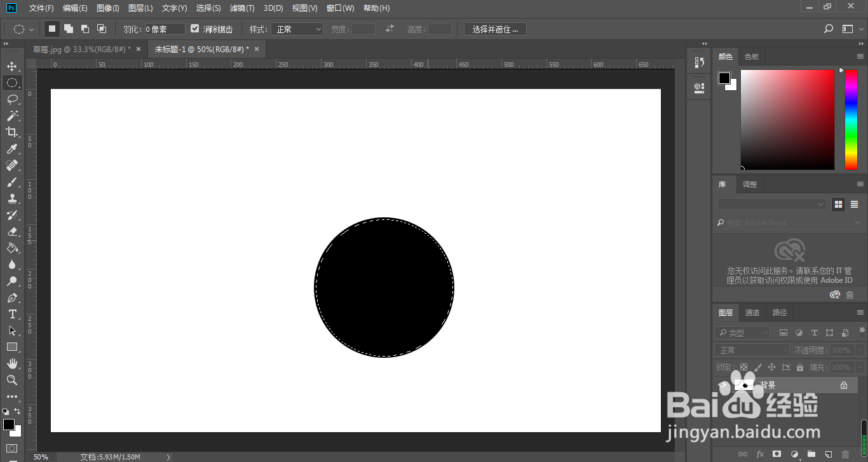Select the Blur tool
The height and width of the screenshot is (462, 868).
click(11, 264)
